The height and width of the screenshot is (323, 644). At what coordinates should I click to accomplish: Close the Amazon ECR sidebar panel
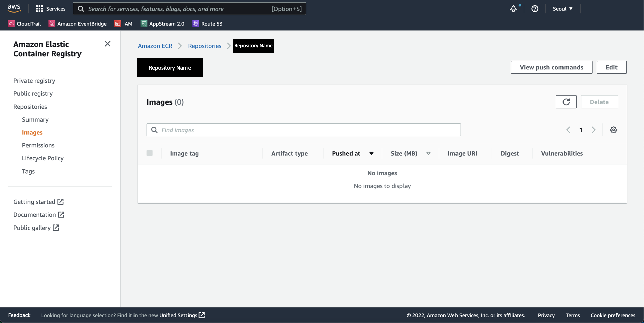pyautogui.click(x=107, y=44)
